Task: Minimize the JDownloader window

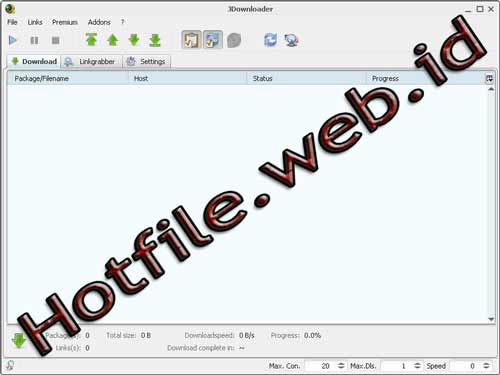Action: (x=468, y=10)
